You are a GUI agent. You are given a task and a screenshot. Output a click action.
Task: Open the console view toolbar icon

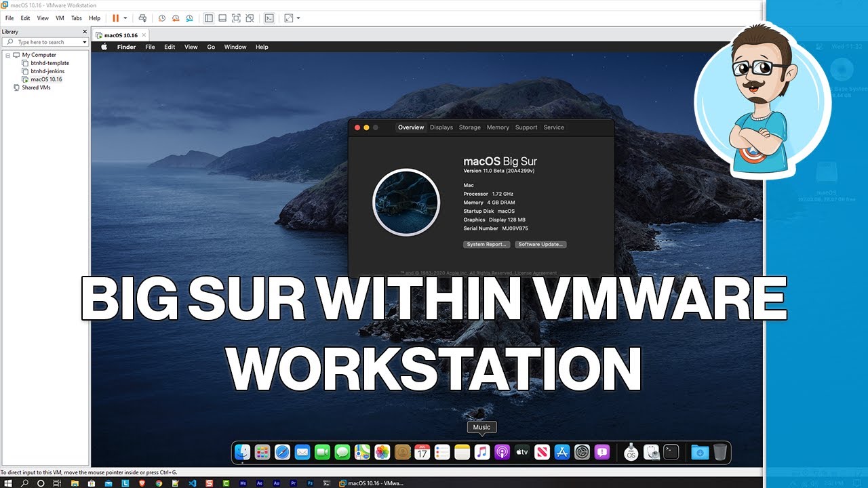click(269, 18)
